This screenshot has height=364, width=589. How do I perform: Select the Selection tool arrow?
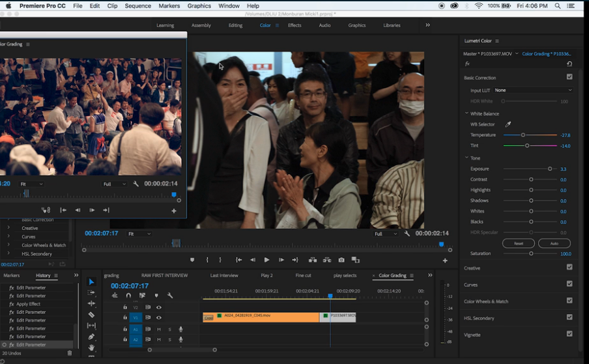click(x=91, y=281)
